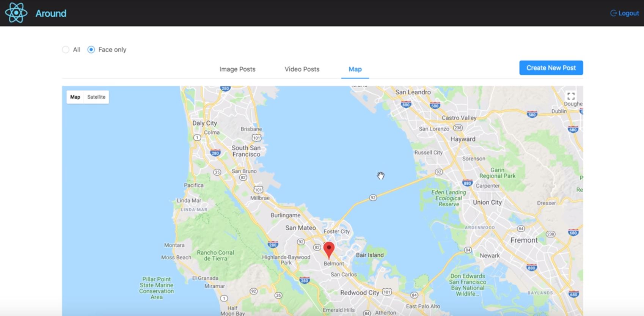Click the Interstate 880 shield near San Leandro
Viewport: 644px width, 316px height.
pyautogui.click(x=406, y=105)
